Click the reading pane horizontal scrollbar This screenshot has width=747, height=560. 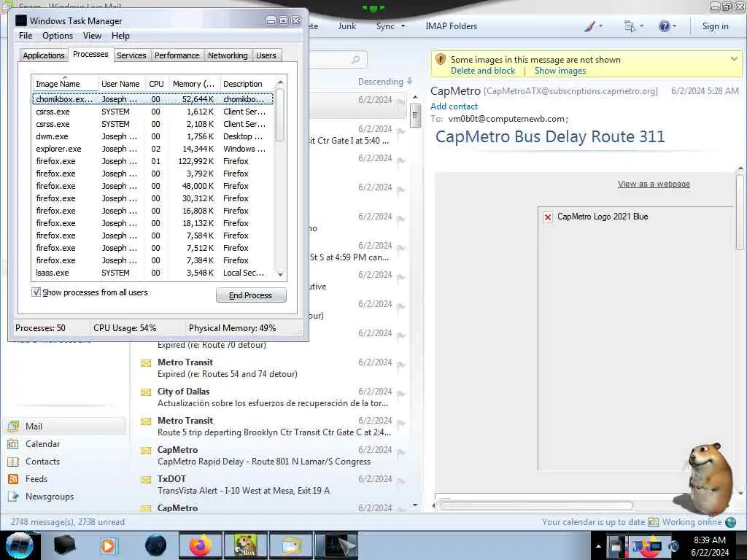(x=536, y=506)
